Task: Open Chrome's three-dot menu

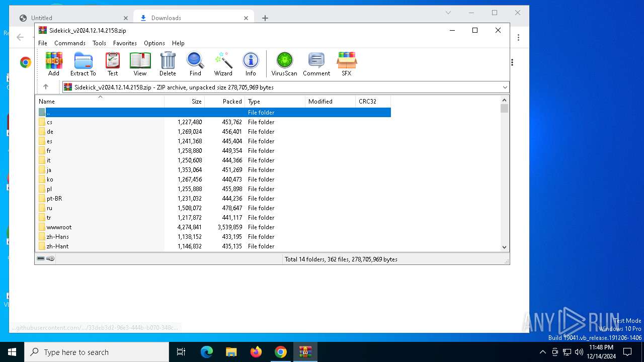Action: 518,37
